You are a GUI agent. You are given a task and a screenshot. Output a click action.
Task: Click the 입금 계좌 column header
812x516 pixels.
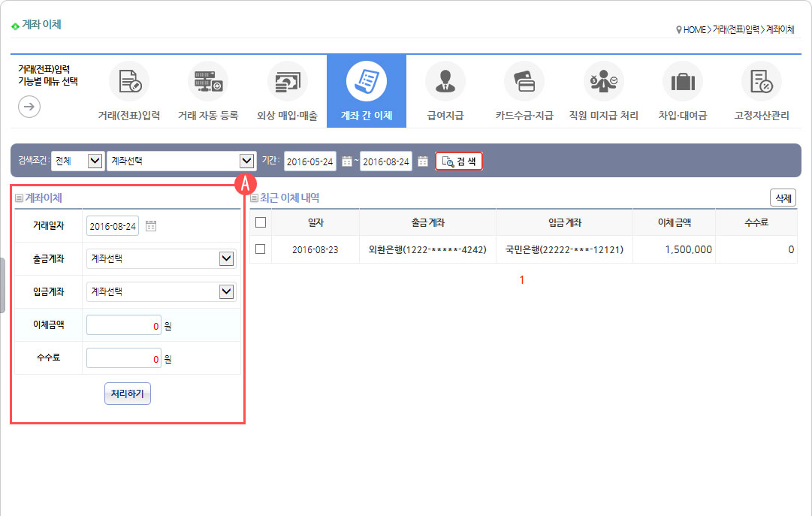tap(564, 222)
